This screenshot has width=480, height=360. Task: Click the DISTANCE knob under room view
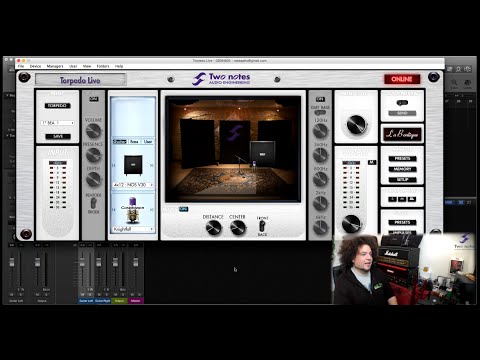pos(213,228)
